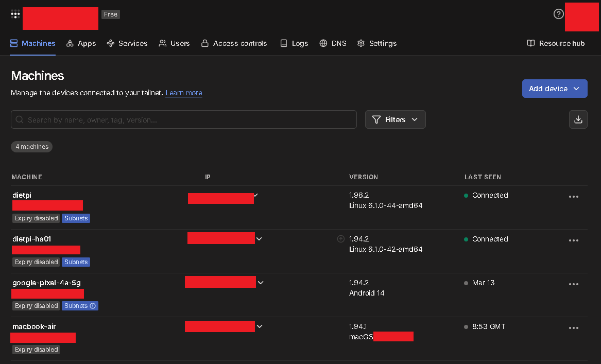Image resolution: width=601 pixels, height=364 pixels.
Task: Switch to the Access controls tab
Action: [x=234, y=43]
